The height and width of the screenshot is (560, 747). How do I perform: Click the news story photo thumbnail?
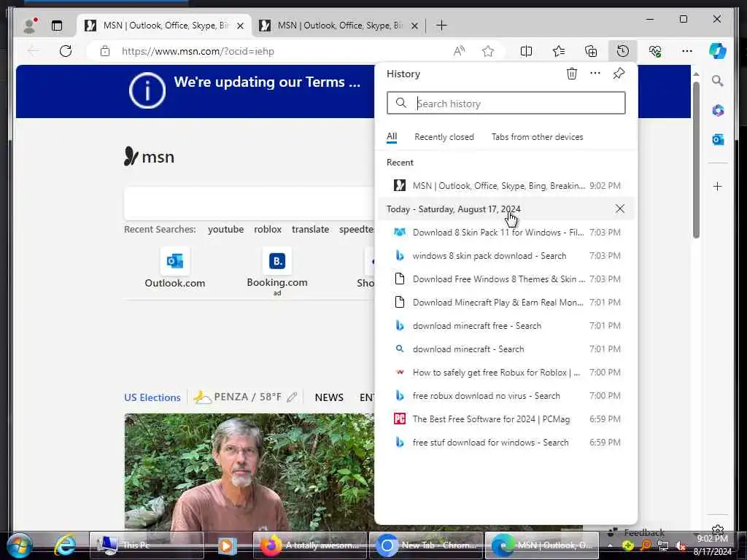249,472
